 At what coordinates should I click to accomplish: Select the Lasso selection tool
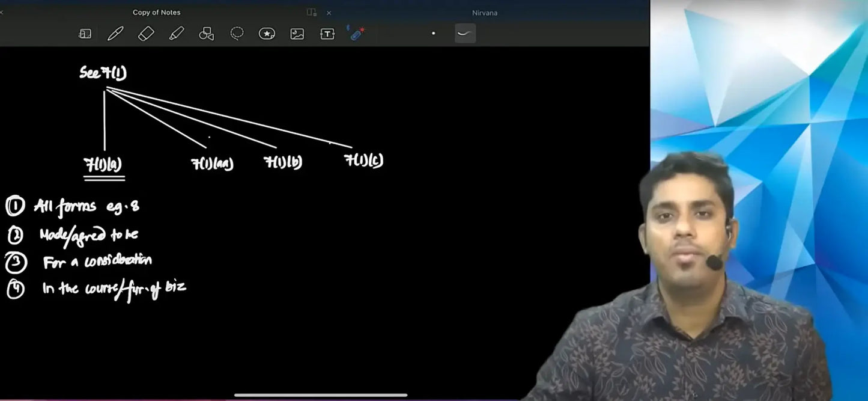point(237,34)
